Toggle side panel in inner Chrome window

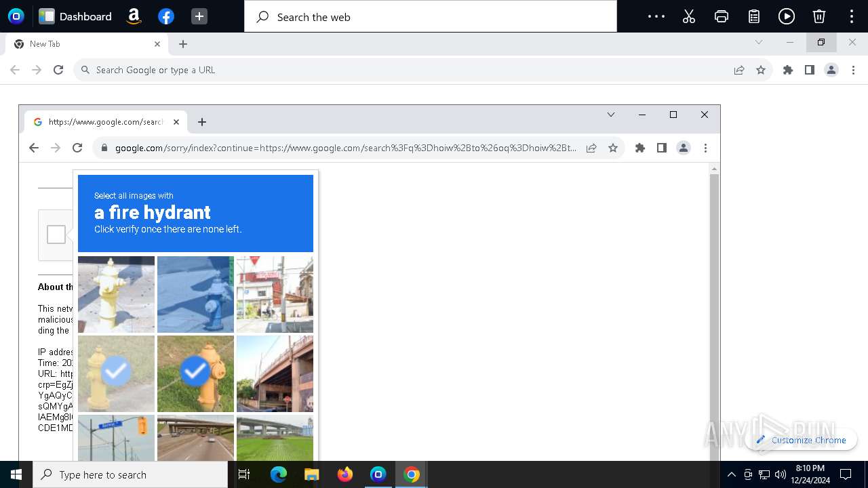662,148
